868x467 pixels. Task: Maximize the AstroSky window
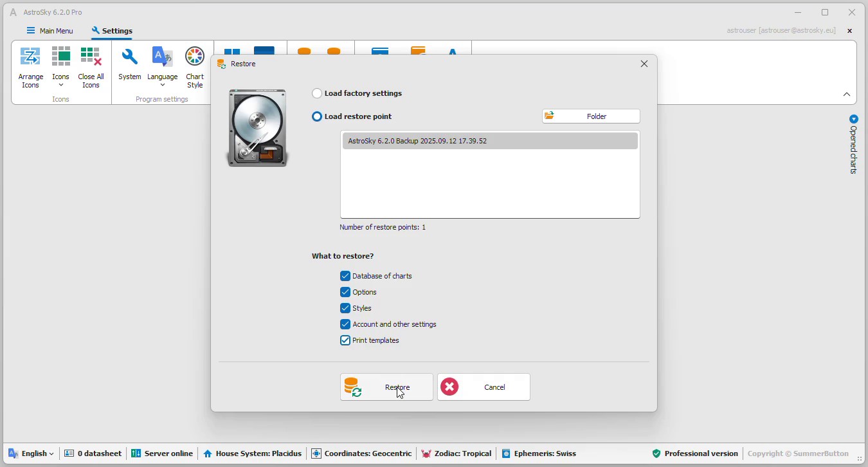825,12
